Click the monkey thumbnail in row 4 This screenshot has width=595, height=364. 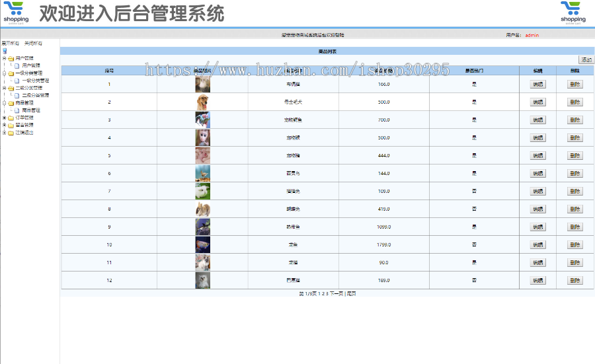coord(203,137)
